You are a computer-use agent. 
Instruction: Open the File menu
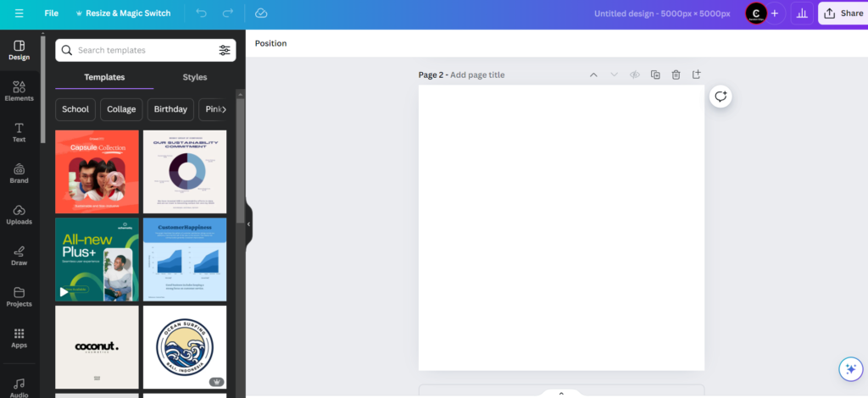tap(52, 14)
